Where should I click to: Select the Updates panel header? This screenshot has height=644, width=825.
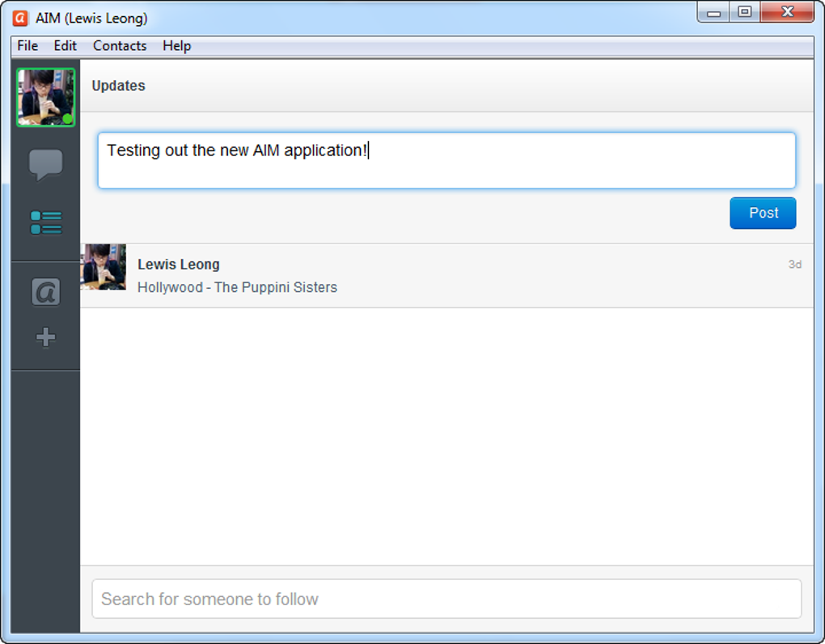(118, 85)
